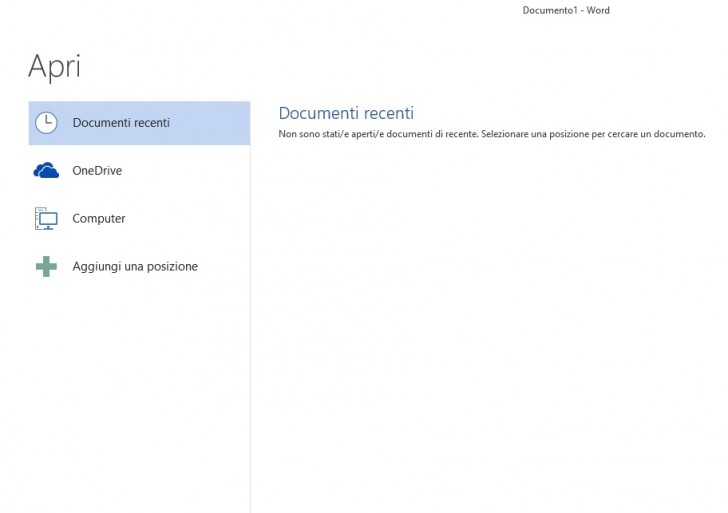Click blank space right of the highlighted recent label
The image size is (728, 513).
[x=215, y=123]
